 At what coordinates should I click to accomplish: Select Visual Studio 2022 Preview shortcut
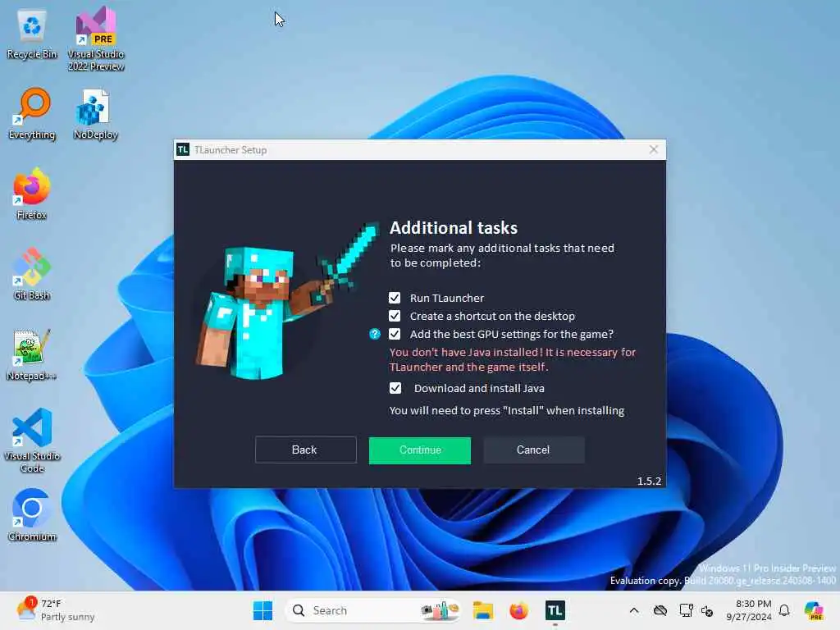click(x=96, y=39)
